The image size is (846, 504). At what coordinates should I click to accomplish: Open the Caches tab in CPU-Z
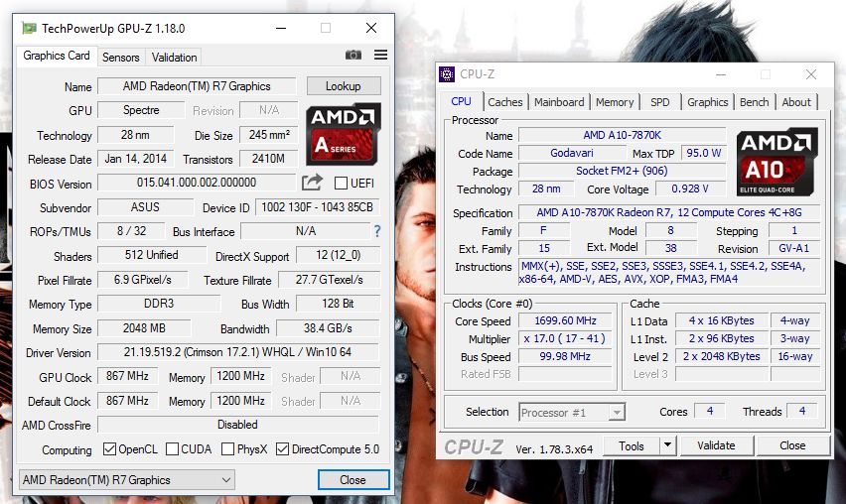click(505, 102)
